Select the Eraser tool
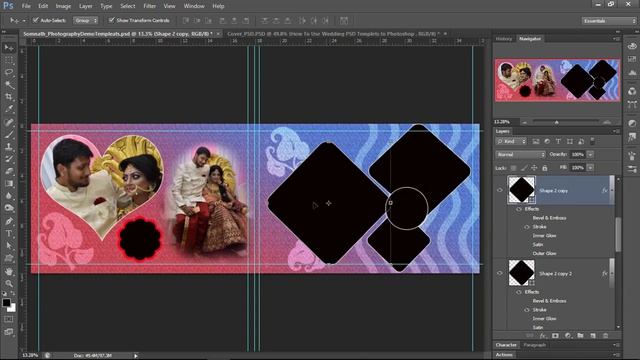Viewport: 640px width, 360px height. 9,171
